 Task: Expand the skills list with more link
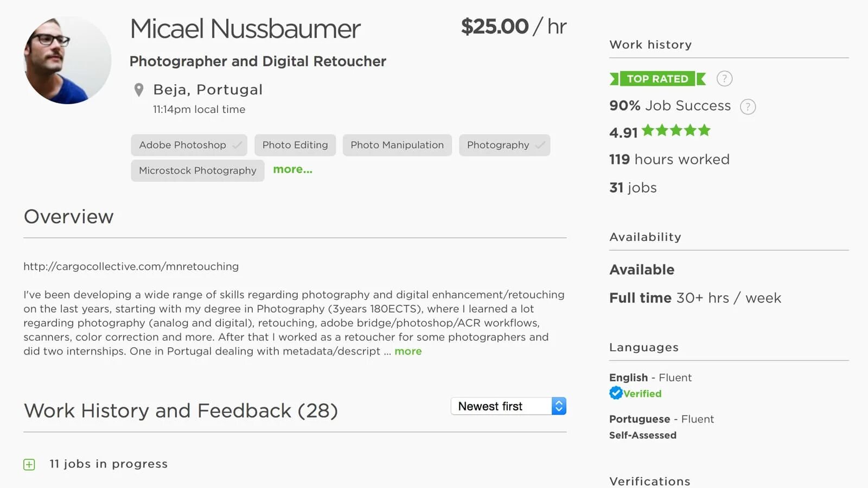tap(292, 169)
